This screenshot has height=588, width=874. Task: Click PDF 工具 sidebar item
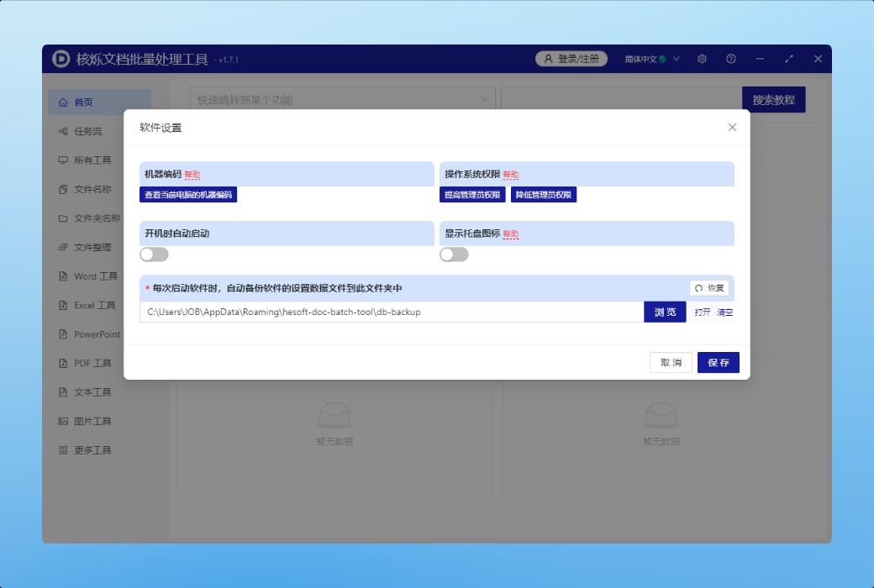(x=92, y=364)
